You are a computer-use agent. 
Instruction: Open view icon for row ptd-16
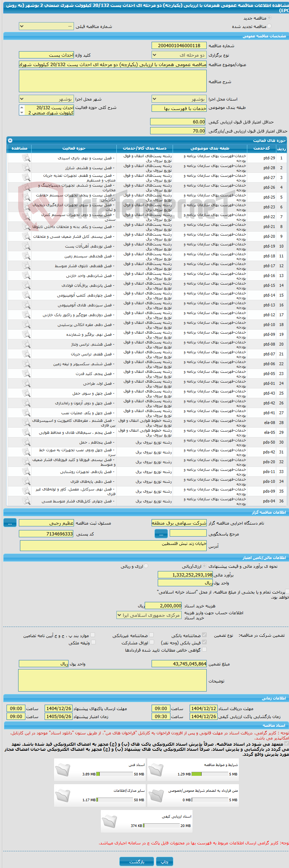(x=26, y=276)
